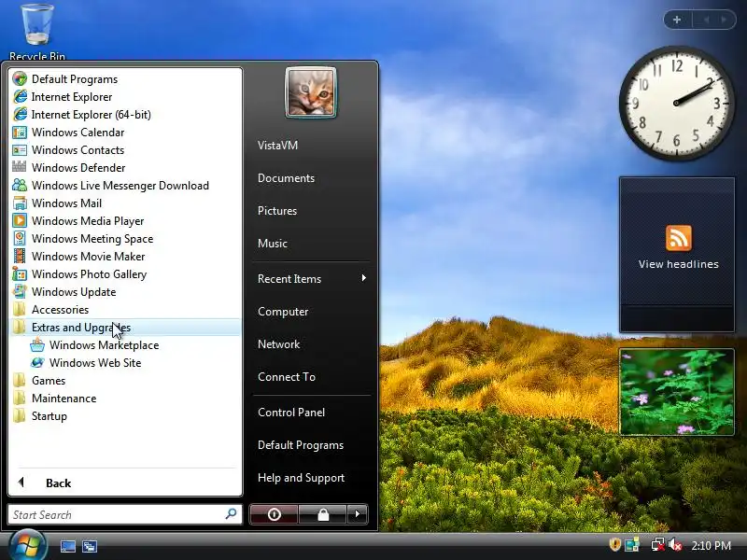Switch between windows quick launch icon
This screenshot has height=560, width=747.
[x=89, y=546]
